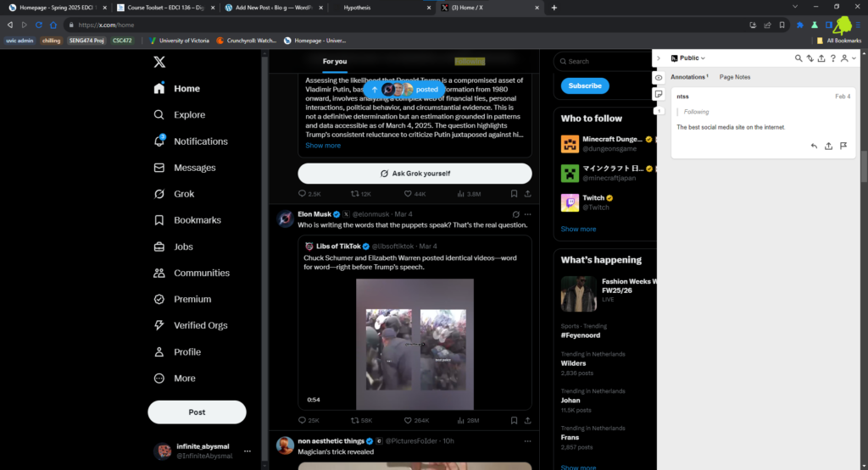Viewport: 868px width, 470px height.
Task: Create a new Hypothesis page note
Action: (658, 94)
